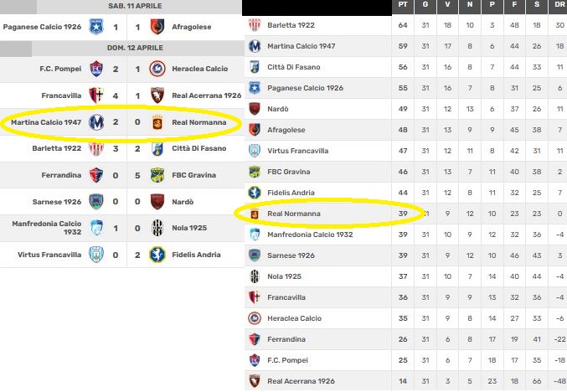Click the Fidelis Andria crest in standings
The width and height of the screenshot is (567, 392).
[x=255, y=193]
